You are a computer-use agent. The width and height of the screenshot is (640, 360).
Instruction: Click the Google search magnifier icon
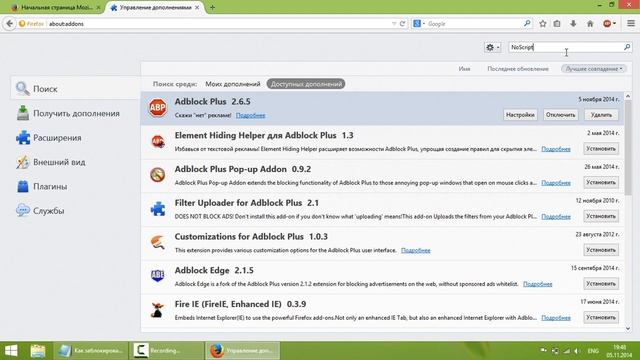coord(527,24)
